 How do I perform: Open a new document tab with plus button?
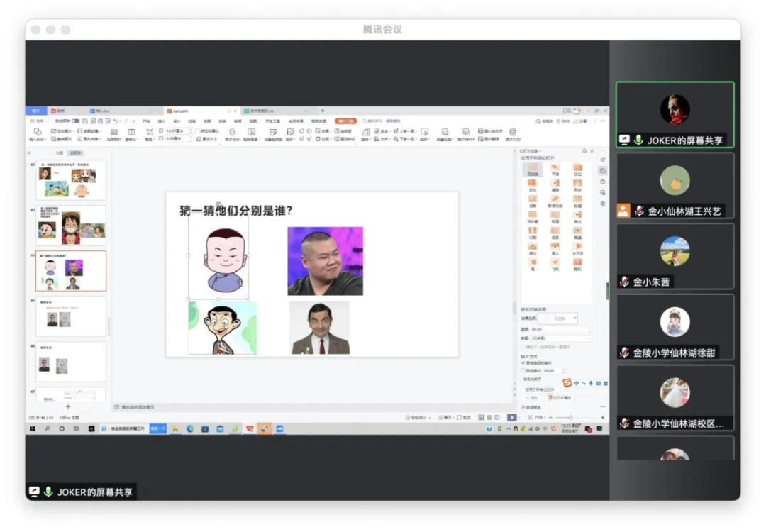coord(323,111)
